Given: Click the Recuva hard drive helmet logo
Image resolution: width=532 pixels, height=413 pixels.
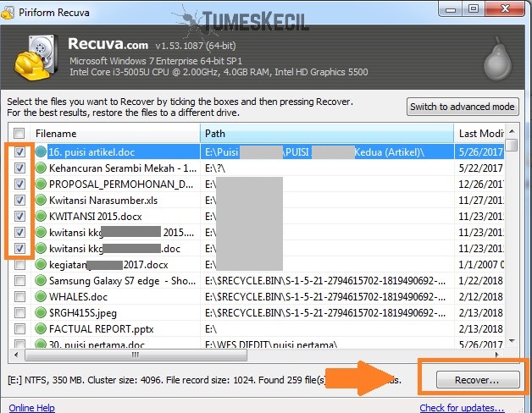Looking at the screenshot, I should [35, 57].
